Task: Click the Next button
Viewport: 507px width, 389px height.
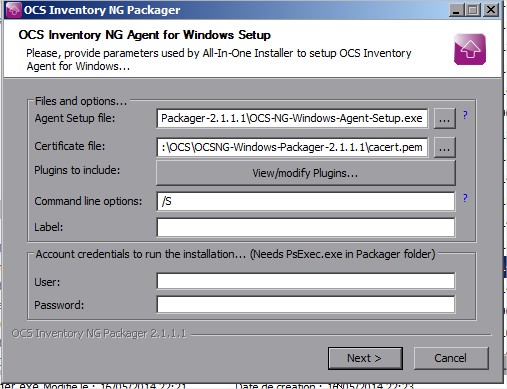Action: pos(365,358)
